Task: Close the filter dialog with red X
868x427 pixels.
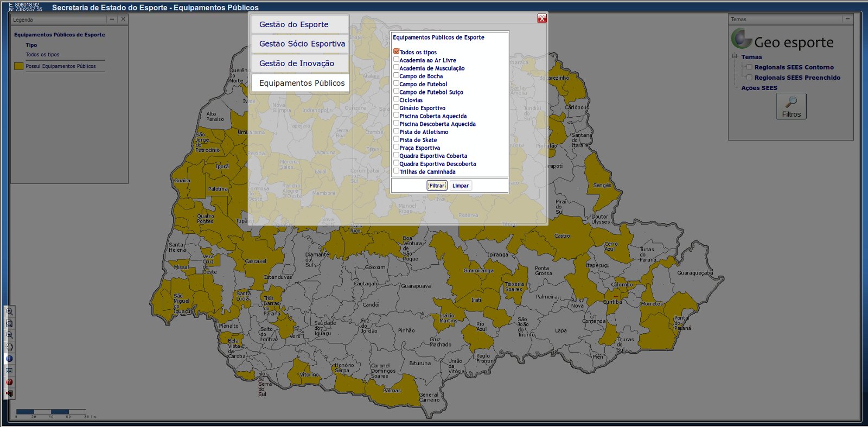Action: (x=541, y=19)
